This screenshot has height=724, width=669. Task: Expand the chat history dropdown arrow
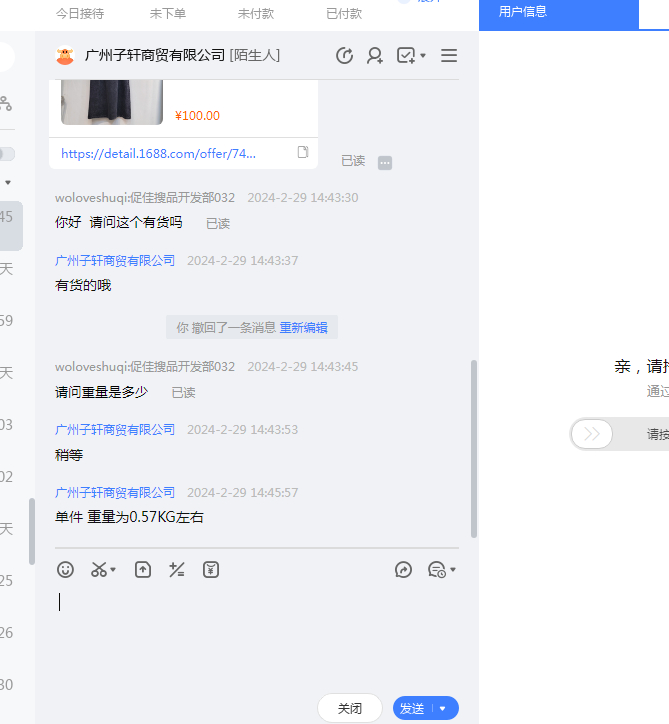coord(453,570)
